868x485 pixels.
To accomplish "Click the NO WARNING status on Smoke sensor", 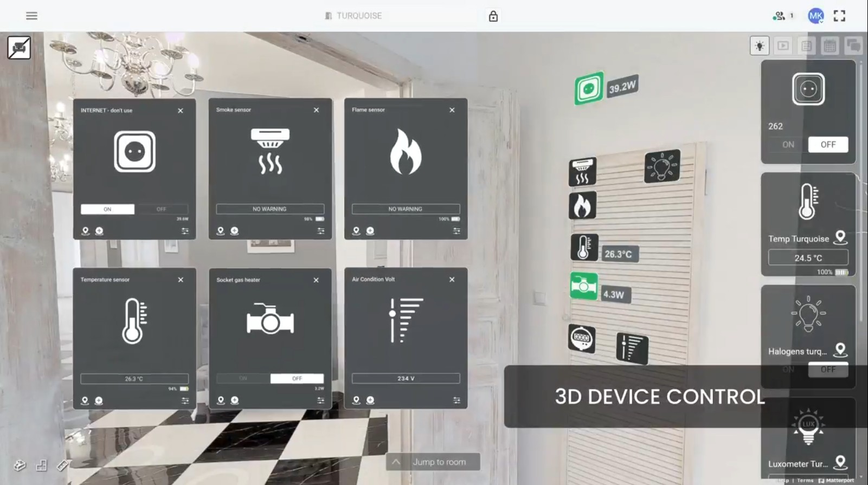I will [270, 209].
